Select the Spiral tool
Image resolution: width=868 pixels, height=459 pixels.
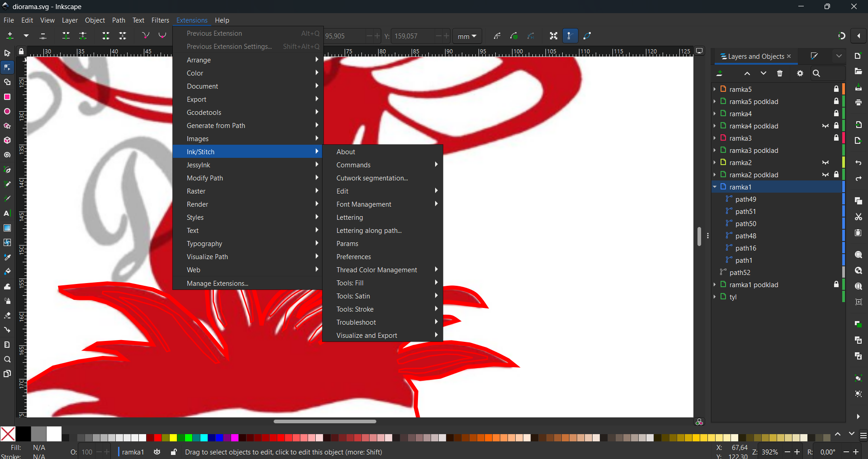[x=7, y=155]
